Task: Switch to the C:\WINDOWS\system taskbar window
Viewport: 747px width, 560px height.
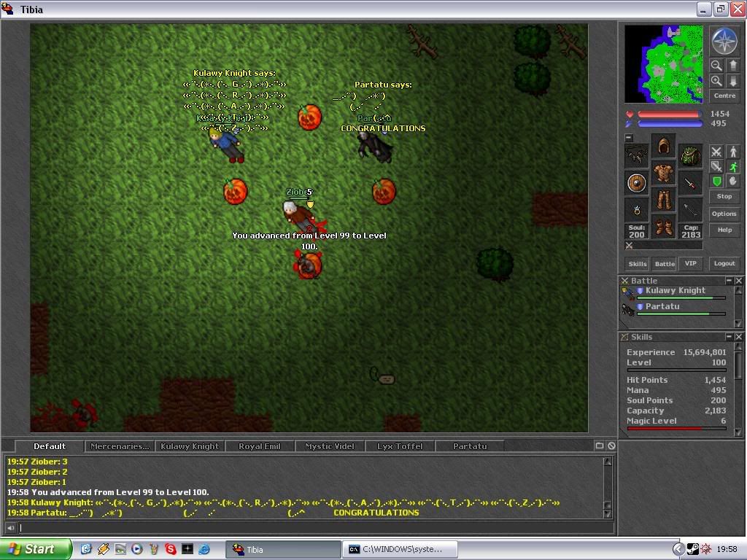Action: click(399, 550)
